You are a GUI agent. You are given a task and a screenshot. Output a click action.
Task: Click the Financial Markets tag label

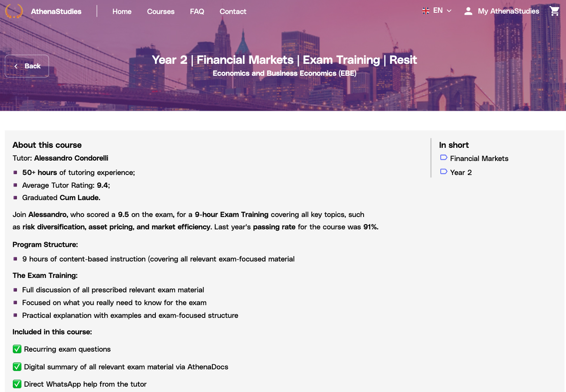point(479,159)
